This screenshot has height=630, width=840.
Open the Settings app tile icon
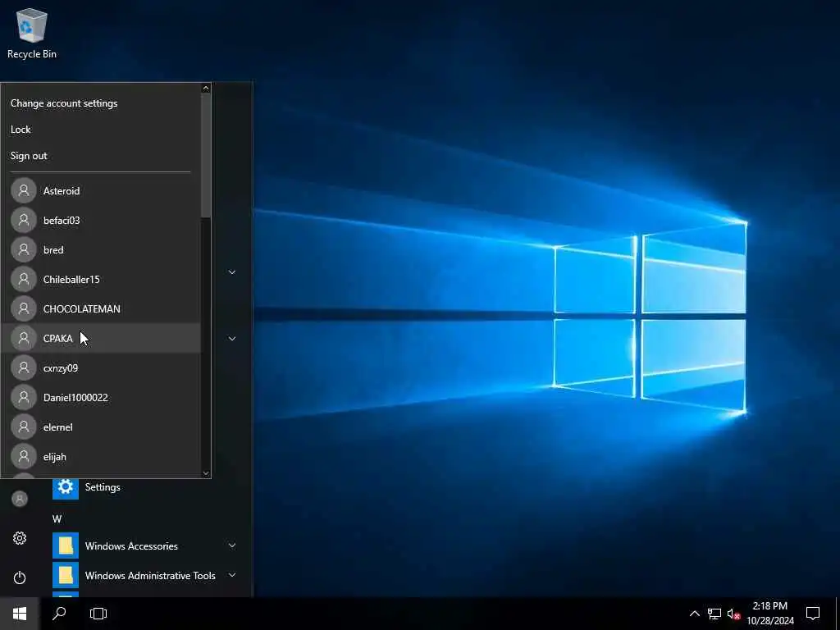click(66, 486)
